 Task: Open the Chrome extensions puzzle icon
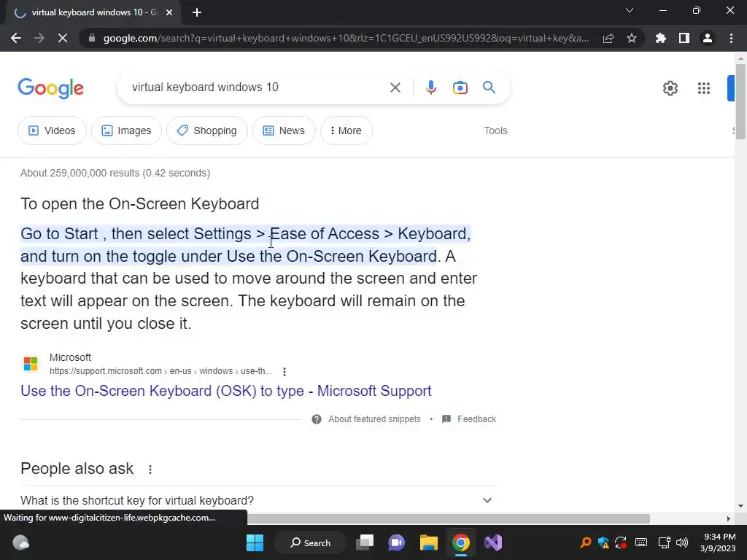tap(661, 38)
